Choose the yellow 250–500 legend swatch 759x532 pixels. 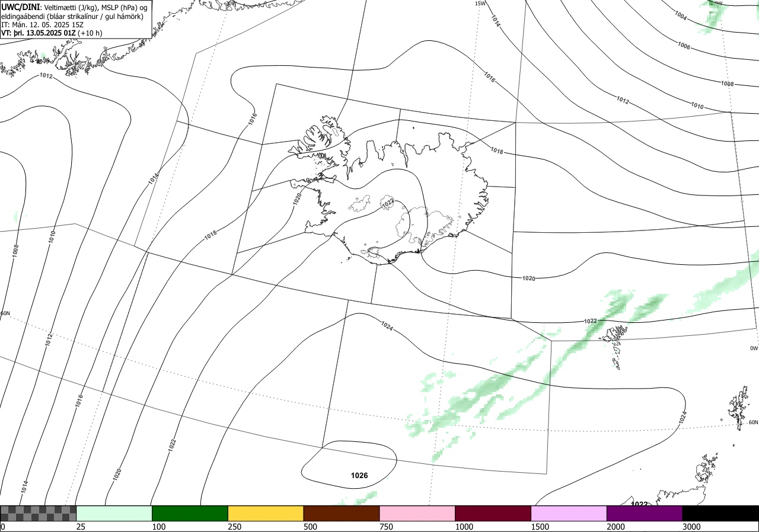tap(266, 513)
